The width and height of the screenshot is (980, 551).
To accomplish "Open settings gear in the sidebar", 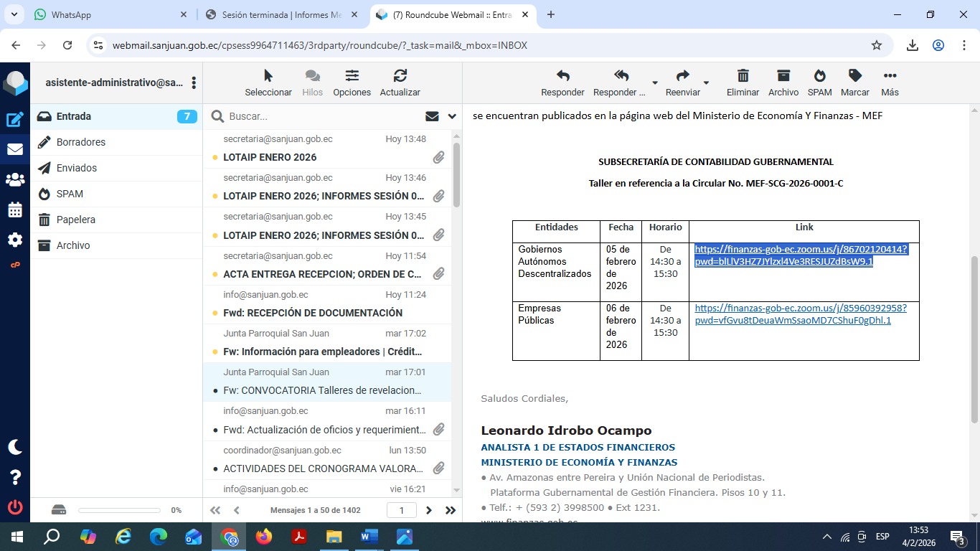I will 15,240.
